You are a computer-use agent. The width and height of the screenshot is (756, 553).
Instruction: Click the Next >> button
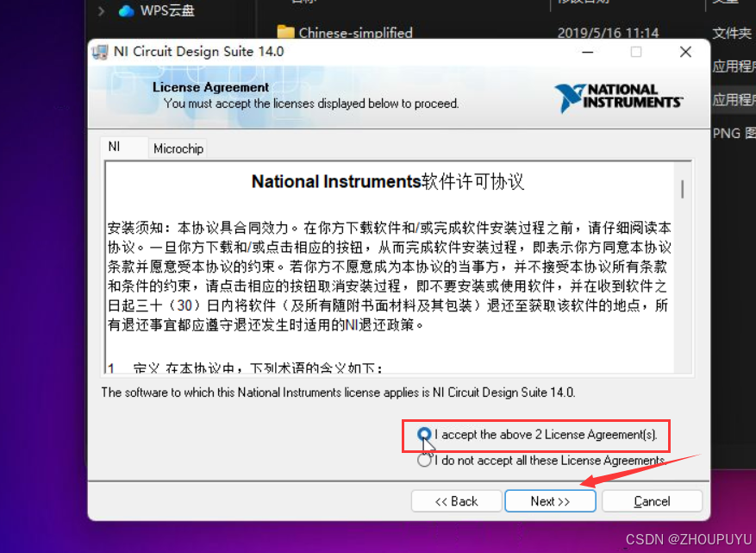click(x=550, y=501)
